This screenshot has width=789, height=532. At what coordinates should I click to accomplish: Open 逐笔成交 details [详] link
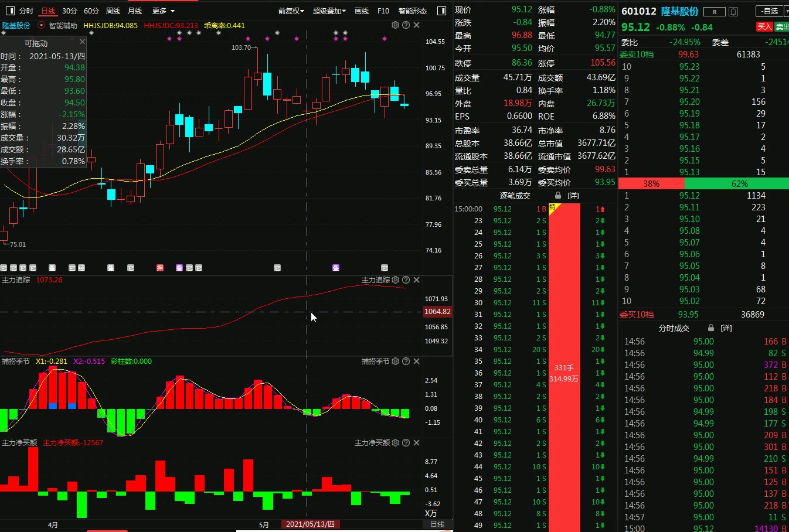point(573,196)
